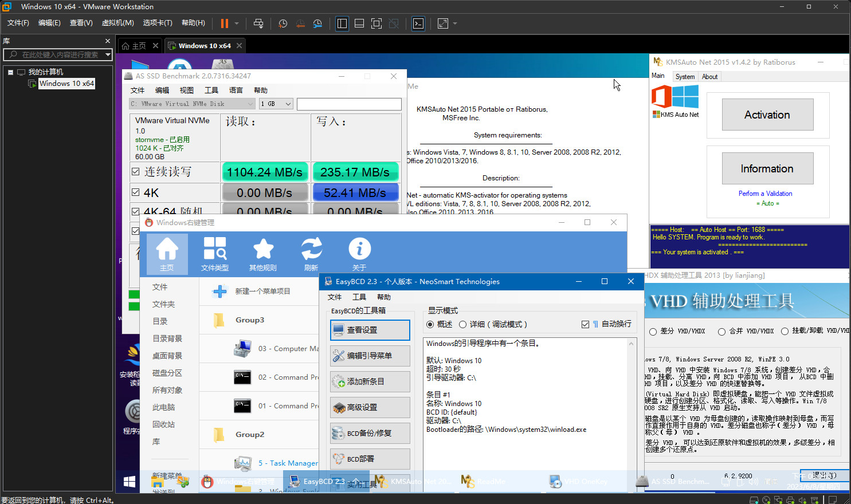Select the Group3 folder row
851x504 pixels.
pyautogui.click(x=259, y=320)
